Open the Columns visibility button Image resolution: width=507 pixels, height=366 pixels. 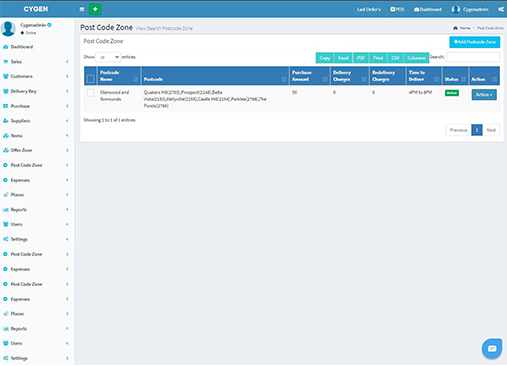pyautogui.click(x=416, y=58)
